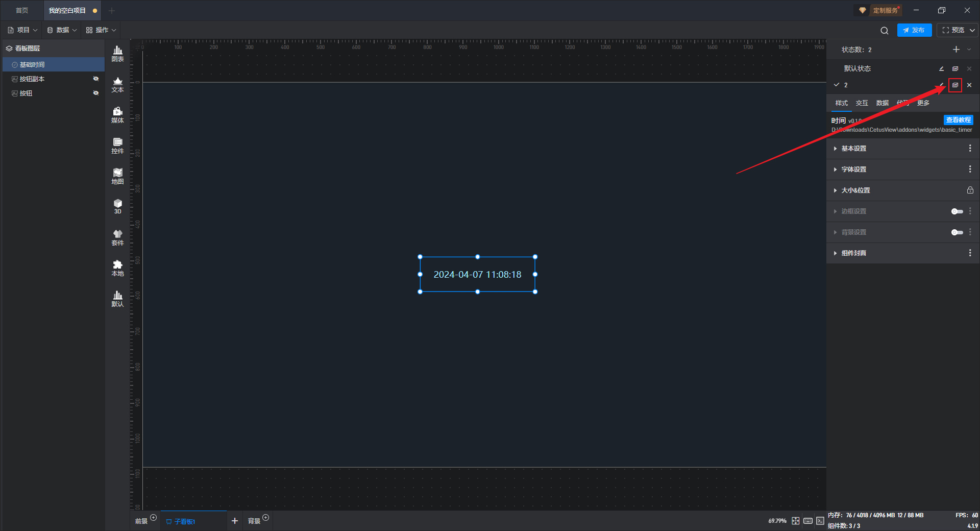
Task: Open the state list dropdown chevron next to plus
Action: (x=969, y=50)
